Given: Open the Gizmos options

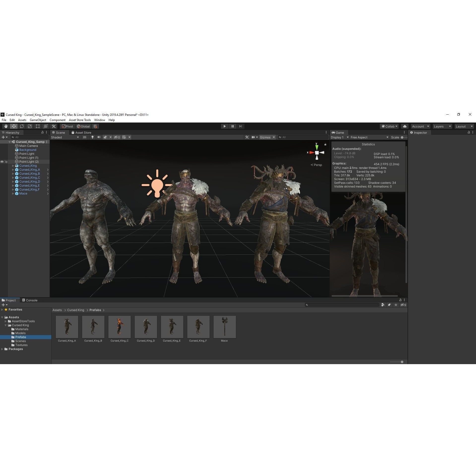Looking at the screenshot, I should pos(267,137).
